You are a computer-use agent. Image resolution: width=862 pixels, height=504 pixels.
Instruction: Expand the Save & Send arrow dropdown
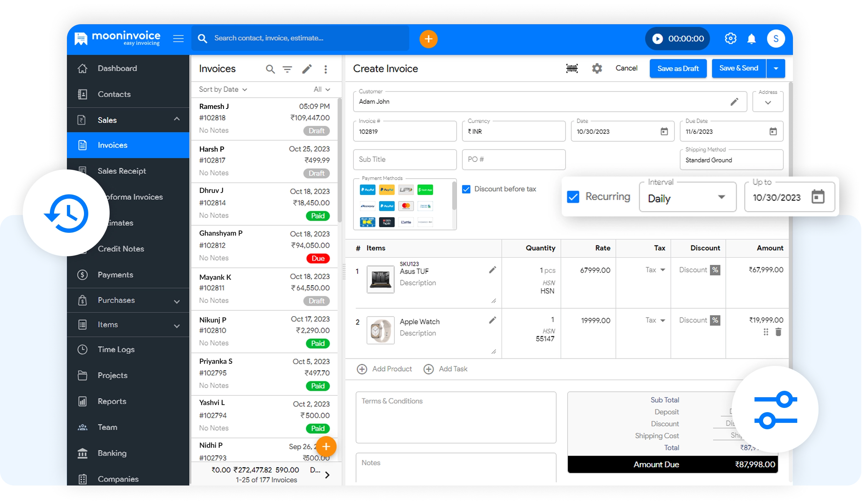(x=776, y=68)
